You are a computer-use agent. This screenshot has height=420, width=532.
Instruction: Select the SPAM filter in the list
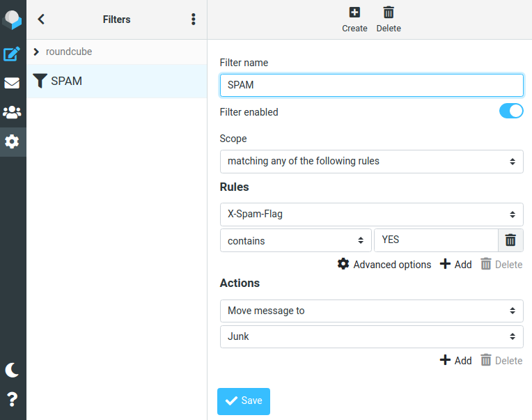[x=117, y=81]
